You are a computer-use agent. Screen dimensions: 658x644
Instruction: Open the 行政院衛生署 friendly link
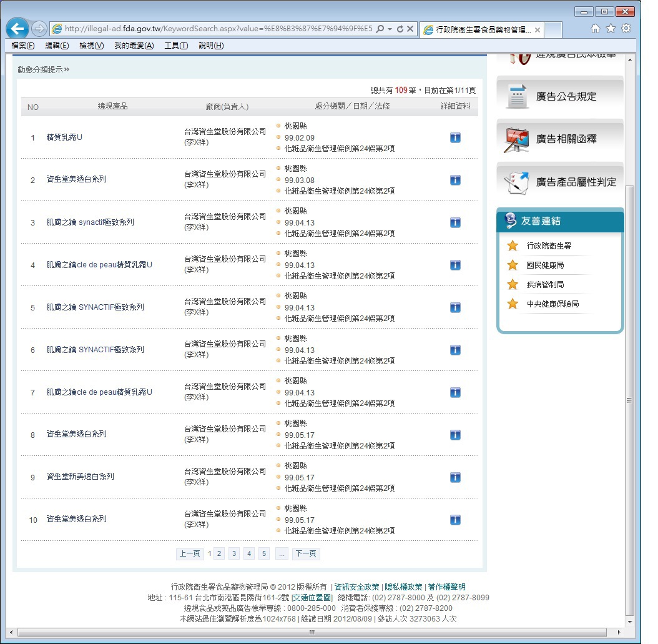[549, 246]
